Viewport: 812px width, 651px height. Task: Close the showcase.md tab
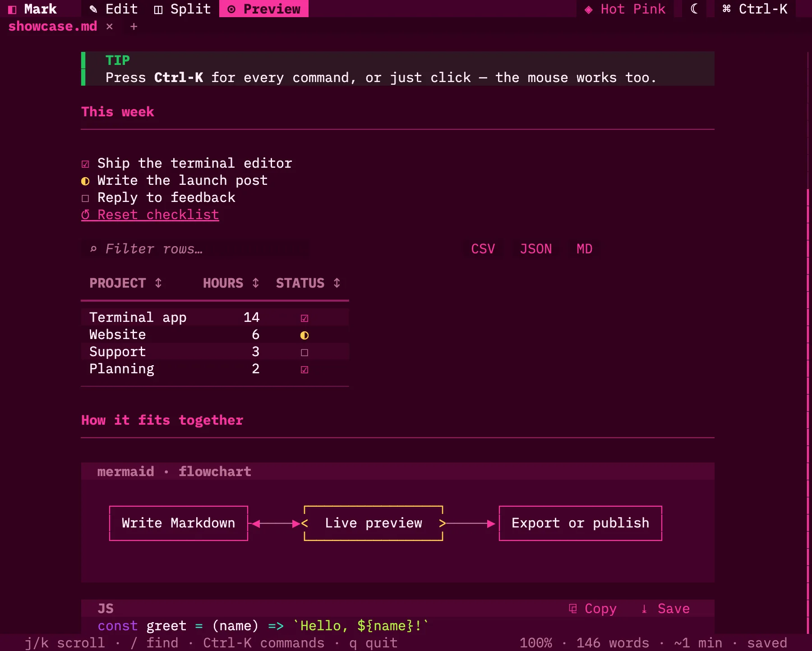tap(110, 26)
